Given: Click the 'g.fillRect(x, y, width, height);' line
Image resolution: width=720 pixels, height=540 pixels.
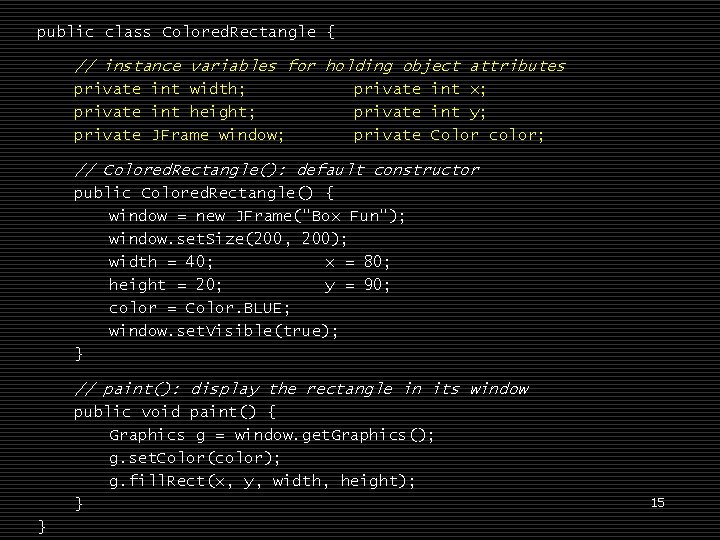Looking at the screenshot, I should pos(262,481).
